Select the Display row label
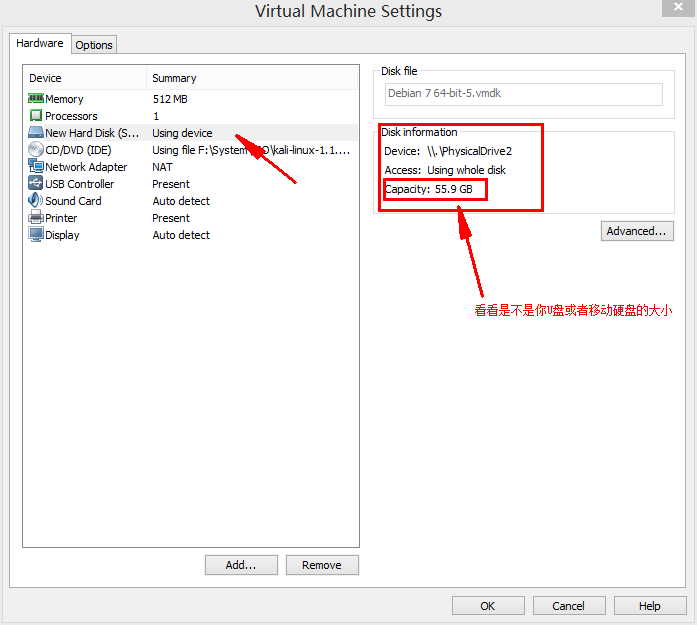The height and width of the screenshot is (625, 697). (62, 235)
